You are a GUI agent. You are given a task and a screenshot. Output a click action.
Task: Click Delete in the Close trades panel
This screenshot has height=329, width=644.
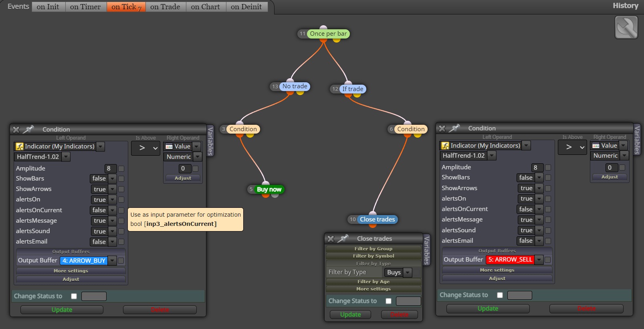(400, 315)
